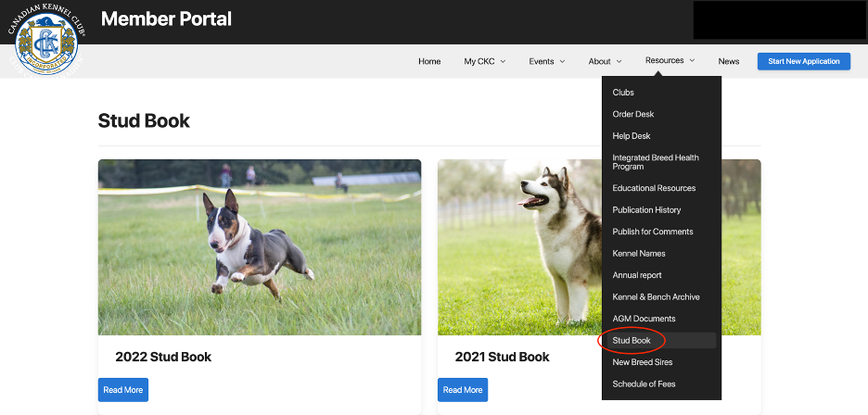The width and height of the screenshot is (868, 415).
Task: Expand the About menu
Action: 605,61
